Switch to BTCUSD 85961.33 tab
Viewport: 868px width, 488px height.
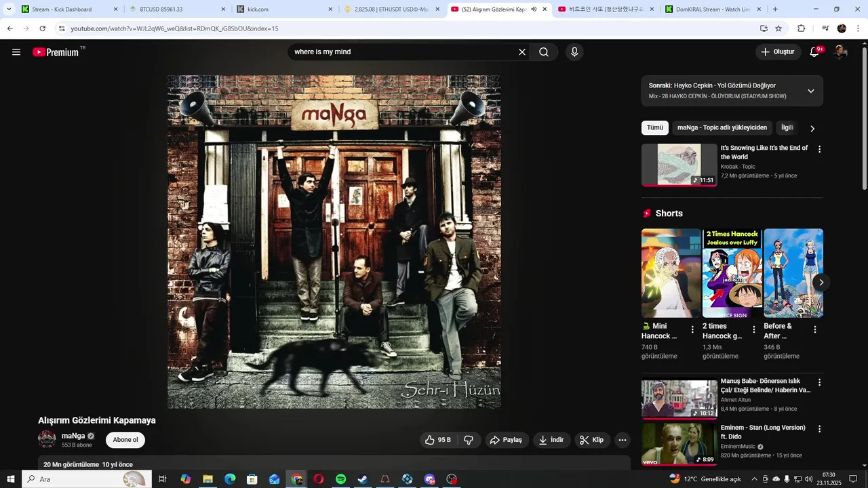point(178,9)
